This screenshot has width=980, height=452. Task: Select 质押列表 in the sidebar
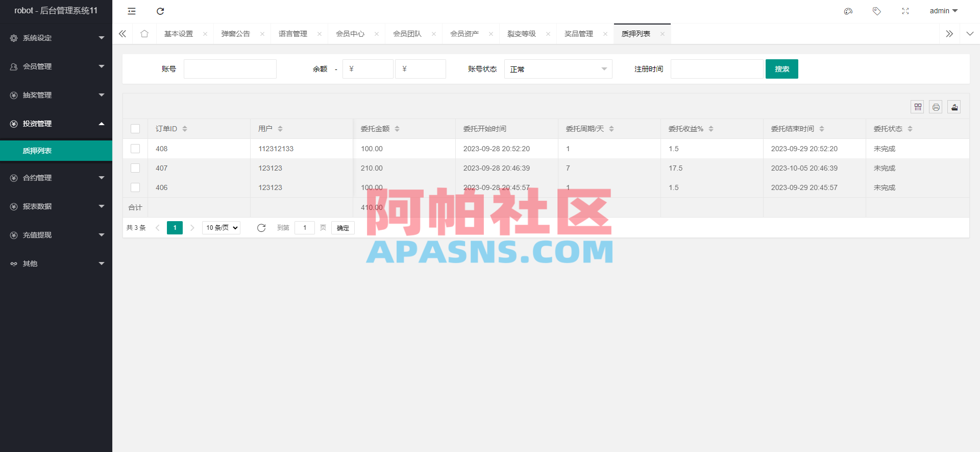click(x=56, y=151)
